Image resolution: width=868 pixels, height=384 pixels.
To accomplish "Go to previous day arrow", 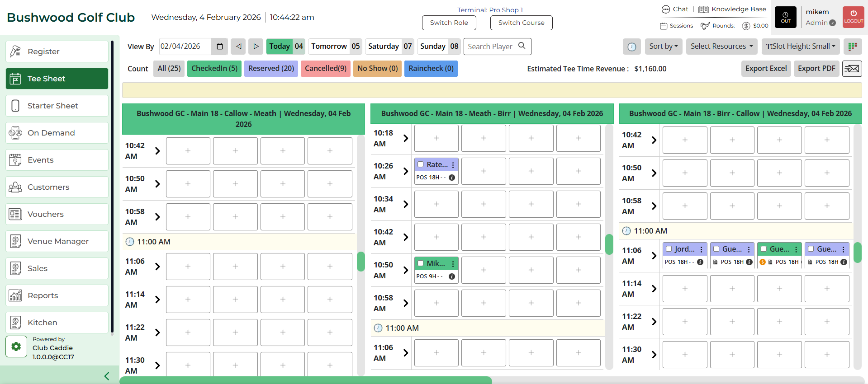I will (x=238, y=47).
